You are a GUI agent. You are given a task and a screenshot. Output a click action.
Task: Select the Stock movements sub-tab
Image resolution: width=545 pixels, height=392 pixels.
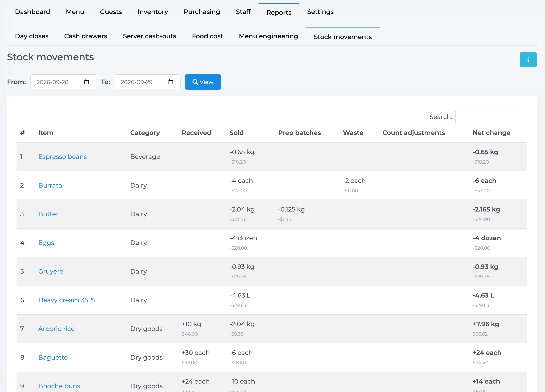(343, 37)
